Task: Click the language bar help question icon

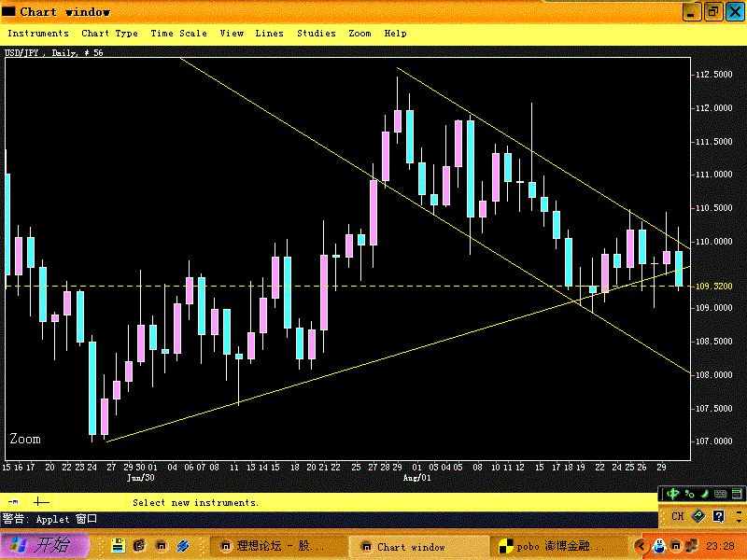Action: tap(718, 516)
